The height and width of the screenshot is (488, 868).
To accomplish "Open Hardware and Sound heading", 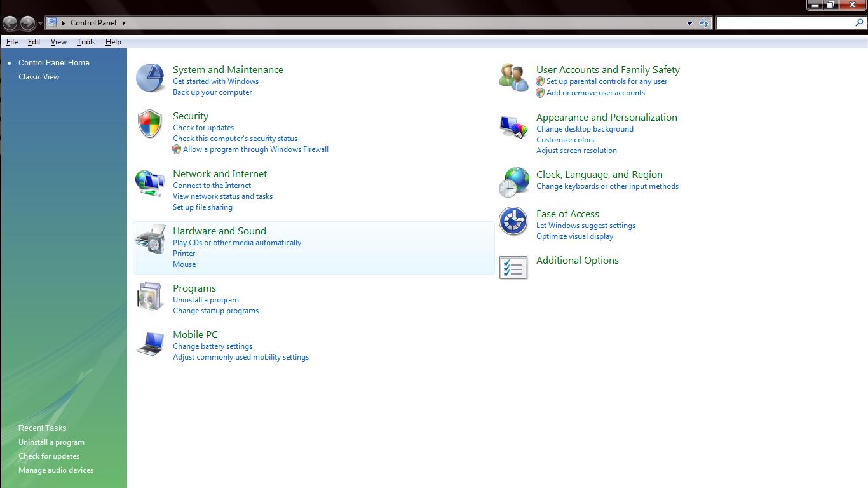I will [x=219, y=231].
